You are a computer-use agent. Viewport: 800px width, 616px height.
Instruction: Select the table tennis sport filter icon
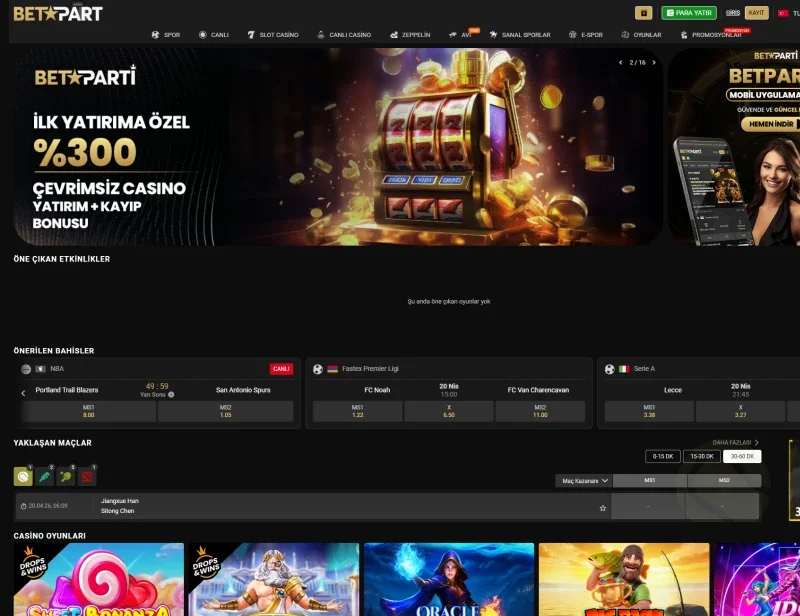(66, 477)
